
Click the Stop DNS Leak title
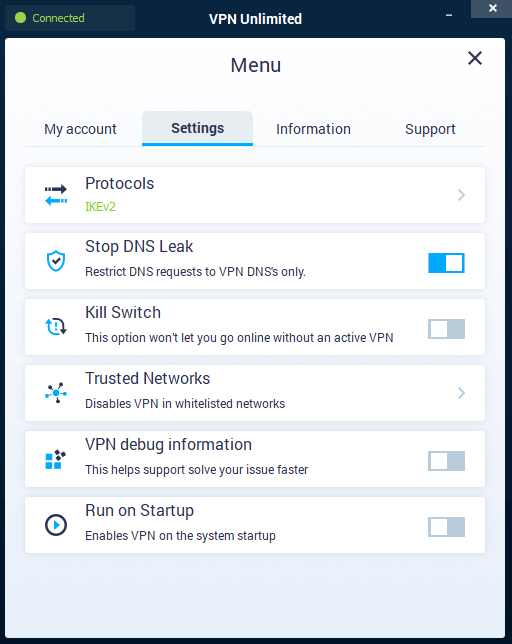[139, 246]
